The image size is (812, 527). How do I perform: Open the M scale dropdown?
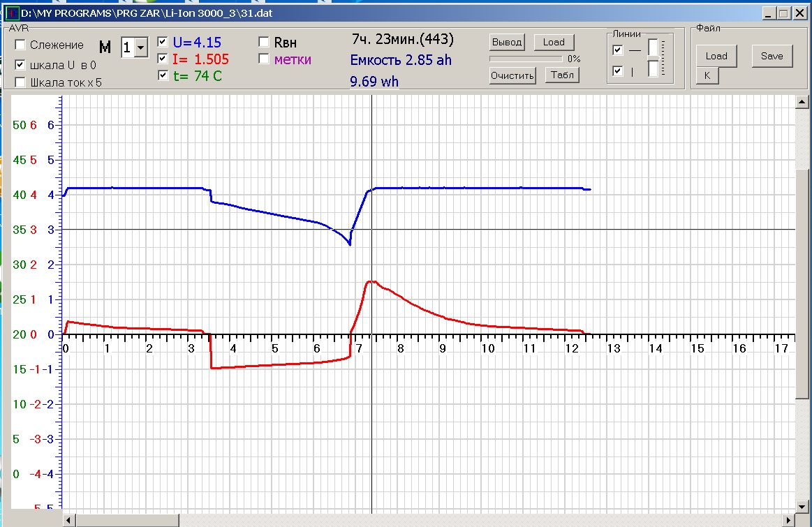(140, 47)
